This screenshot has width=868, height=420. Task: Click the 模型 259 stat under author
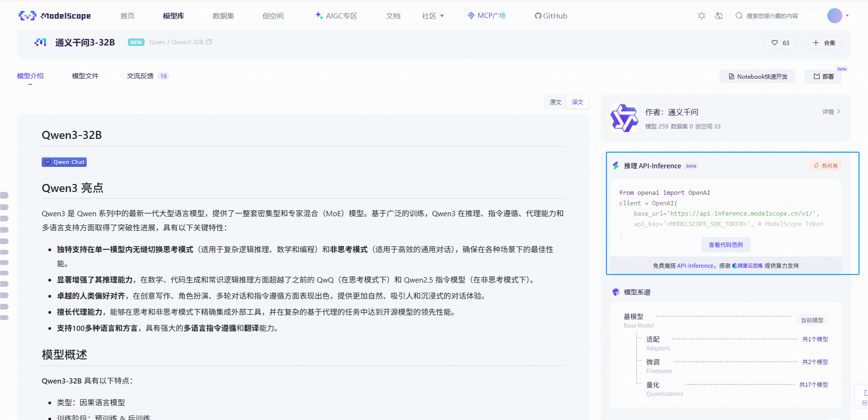tap(657, 127)
